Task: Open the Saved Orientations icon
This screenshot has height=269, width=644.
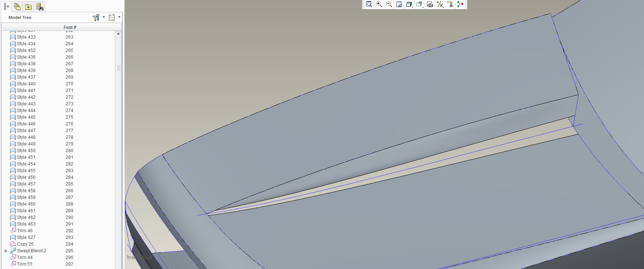Action: 419,4
